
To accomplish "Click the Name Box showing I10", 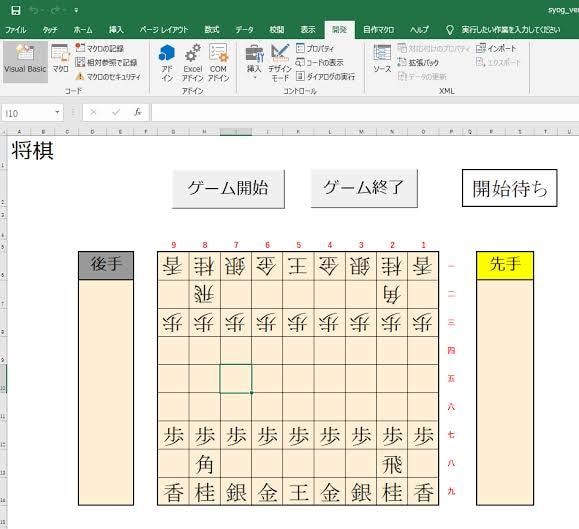I will [x=27, y=113].
